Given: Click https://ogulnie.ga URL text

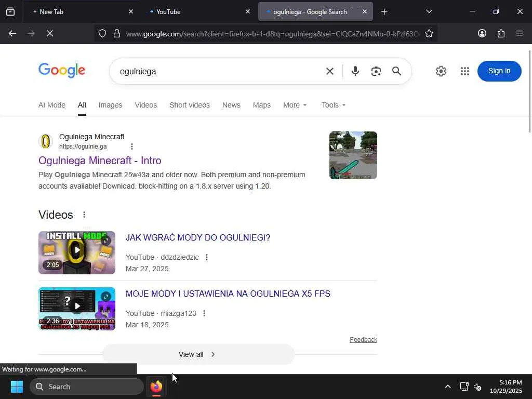Looking at the screenshot, I should tap(83, 146).
